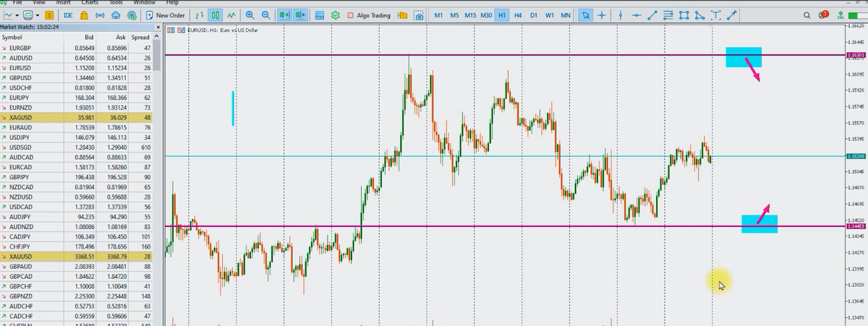Draw a horizontal line tool

[637, 15]
